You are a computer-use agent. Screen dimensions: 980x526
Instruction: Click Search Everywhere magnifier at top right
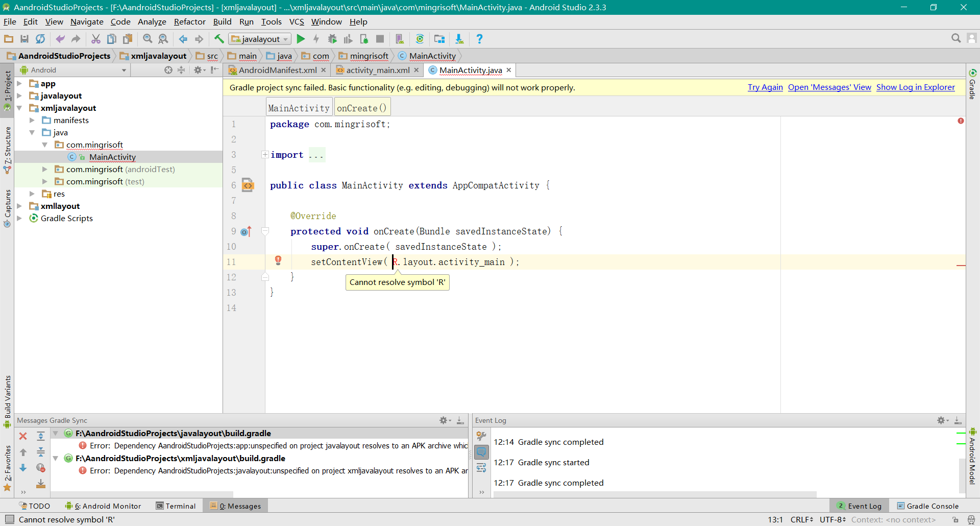pos(956,38)
